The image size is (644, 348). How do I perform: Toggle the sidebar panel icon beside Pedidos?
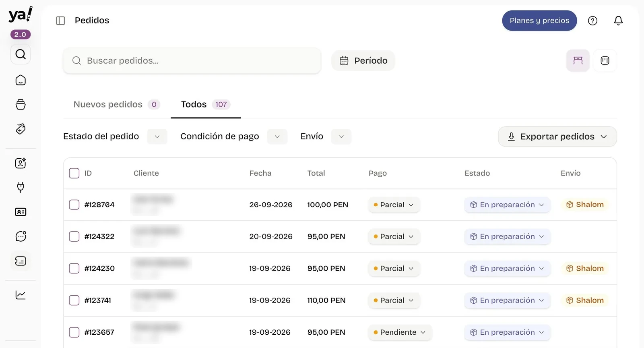pyautogui.click(x=60, y=21)
